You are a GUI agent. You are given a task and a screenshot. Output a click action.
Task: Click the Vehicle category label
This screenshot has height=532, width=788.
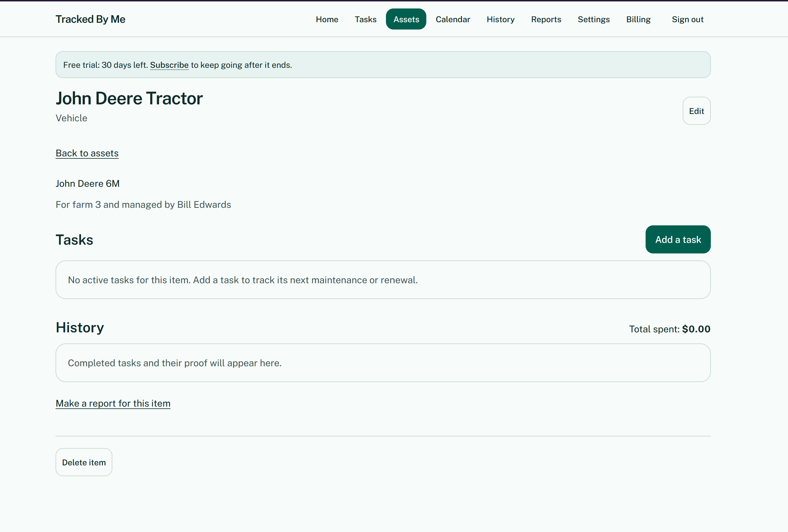click(71, 118)
